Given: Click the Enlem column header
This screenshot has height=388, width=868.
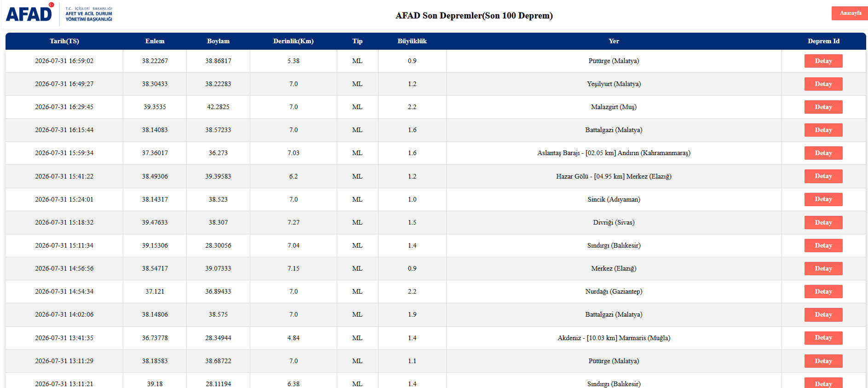Looking at the screenshot, I should (x=155, y=41).
